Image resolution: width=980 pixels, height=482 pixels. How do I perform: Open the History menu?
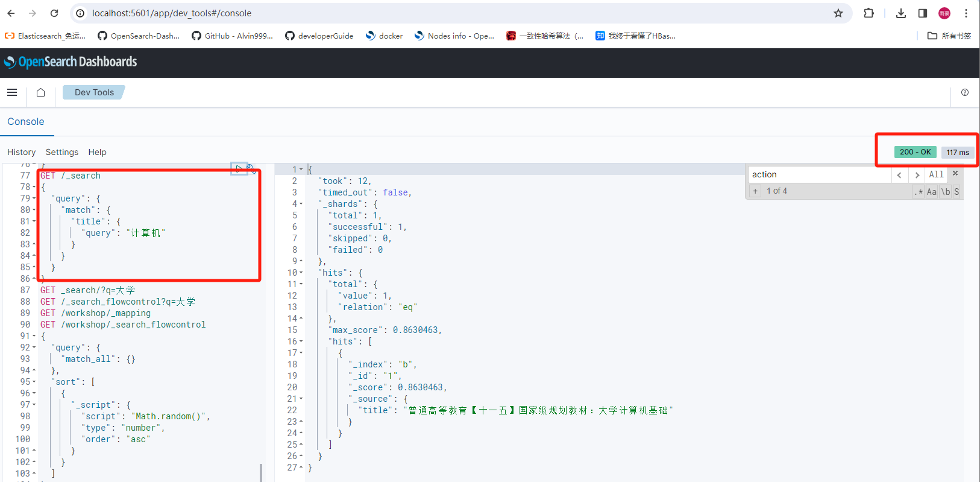coord(21,152)
